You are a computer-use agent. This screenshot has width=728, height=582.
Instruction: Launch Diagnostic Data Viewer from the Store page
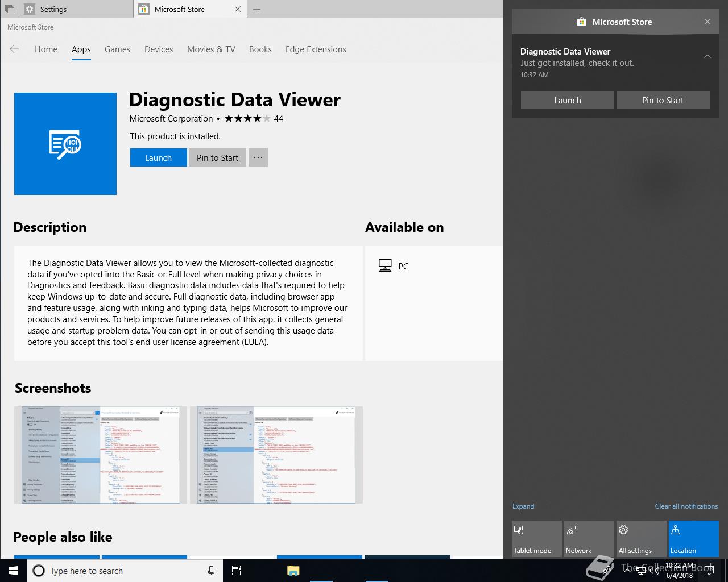pyautogui.click(x=158, y=157)
